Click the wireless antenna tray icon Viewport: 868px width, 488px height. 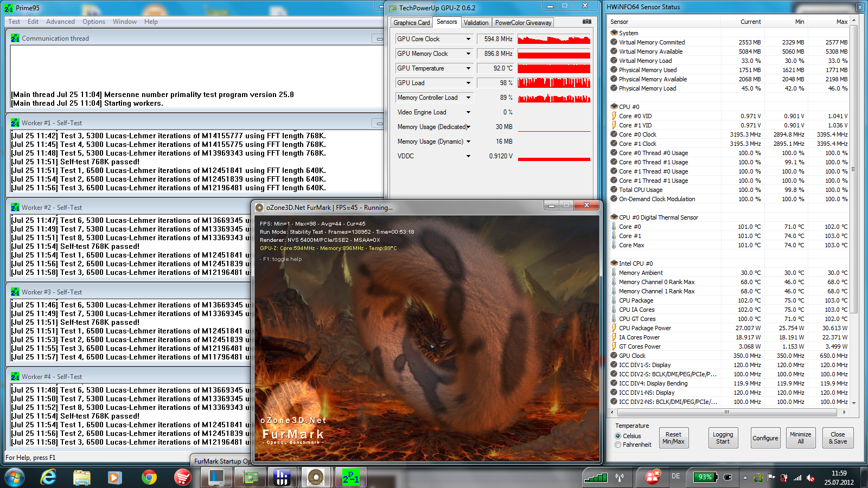pyautogui.click(x=620, y=478)
